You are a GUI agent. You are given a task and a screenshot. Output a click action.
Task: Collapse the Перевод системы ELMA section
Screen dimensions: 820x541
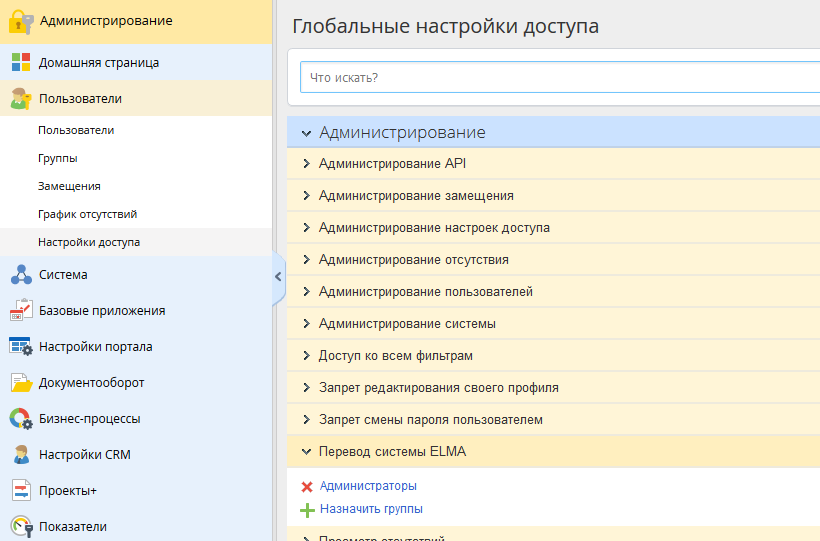(307, 452)
